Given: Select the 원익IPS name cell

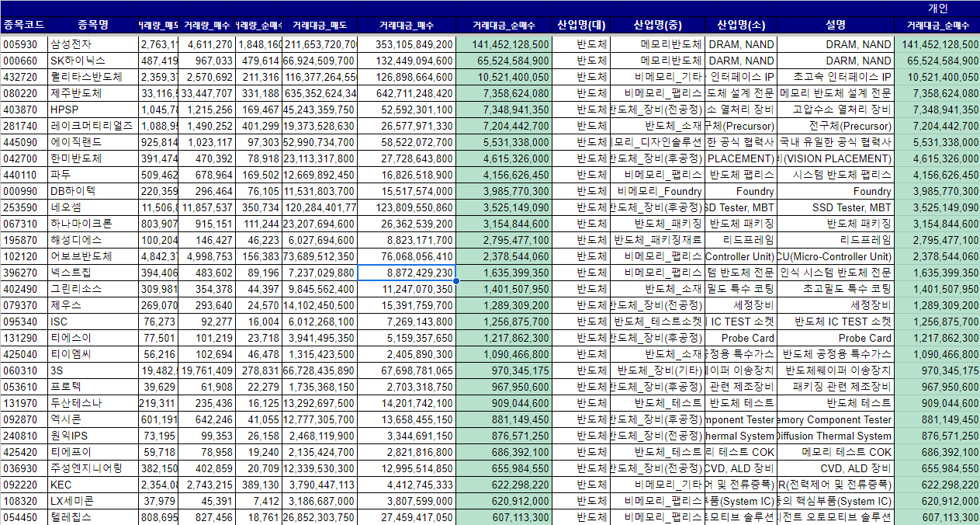Looking at the screenshot, I should click(x=93, y=436).
